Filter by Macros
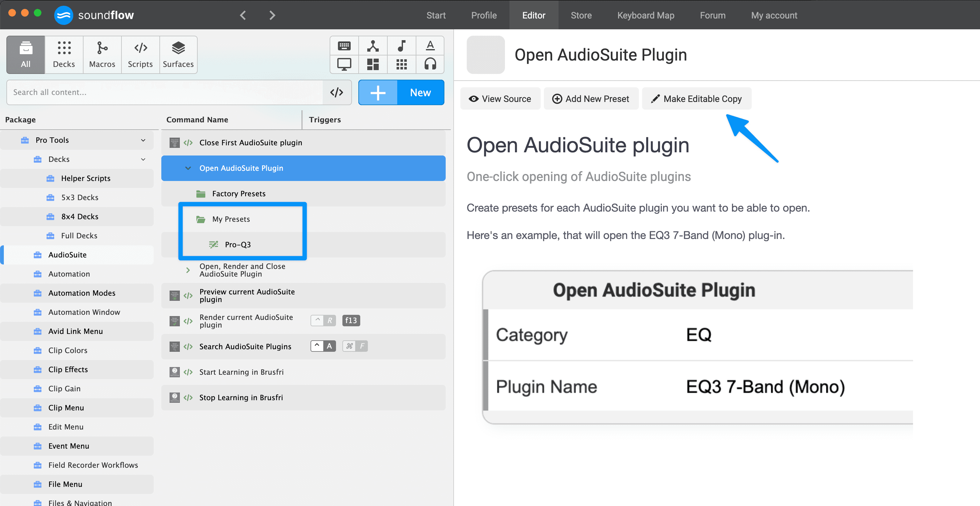 tap(102, 54)
